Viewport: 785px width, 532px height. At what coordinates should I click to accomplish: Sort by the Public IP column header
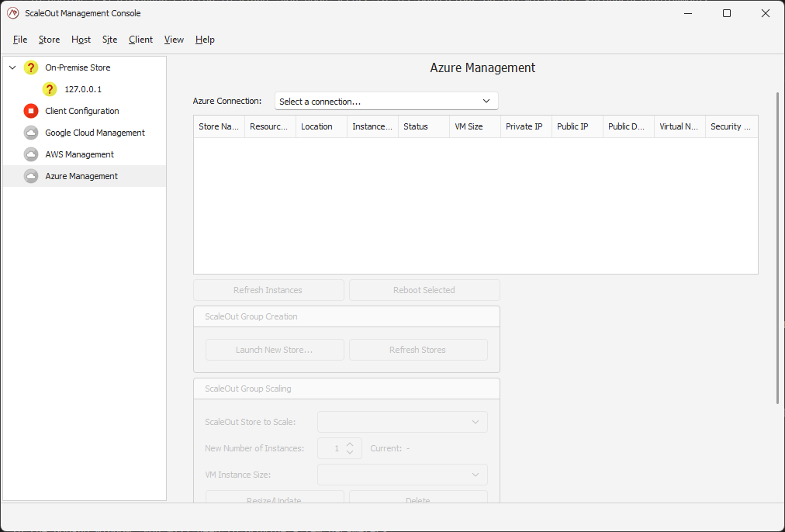577,126
